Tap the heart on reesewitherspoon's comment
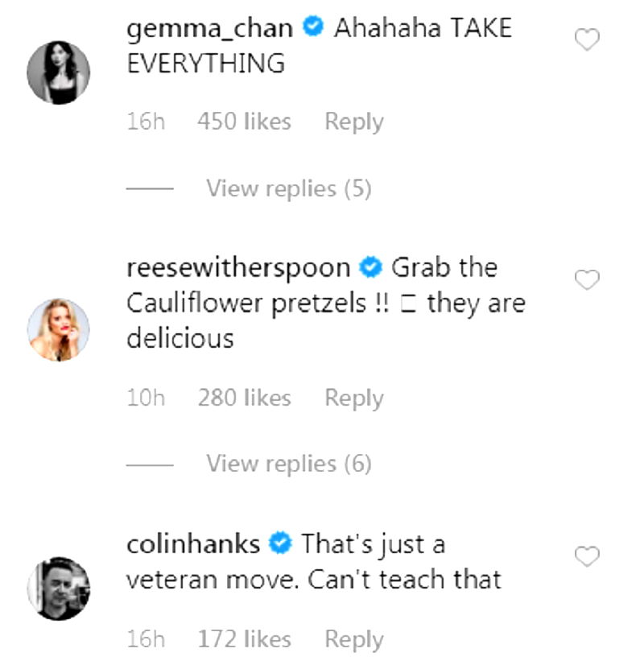This screenshot has height=665, width=644. click(x=587, y=279)
